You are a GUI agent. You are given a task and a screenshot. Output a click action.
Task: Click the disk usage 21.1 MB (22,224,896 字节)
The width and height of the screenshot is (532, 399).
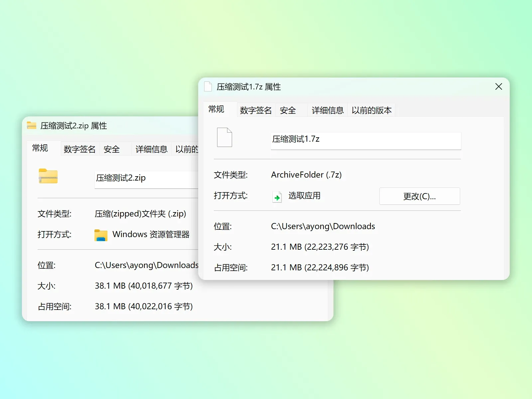pyautogui.click(x=320, y=267)
